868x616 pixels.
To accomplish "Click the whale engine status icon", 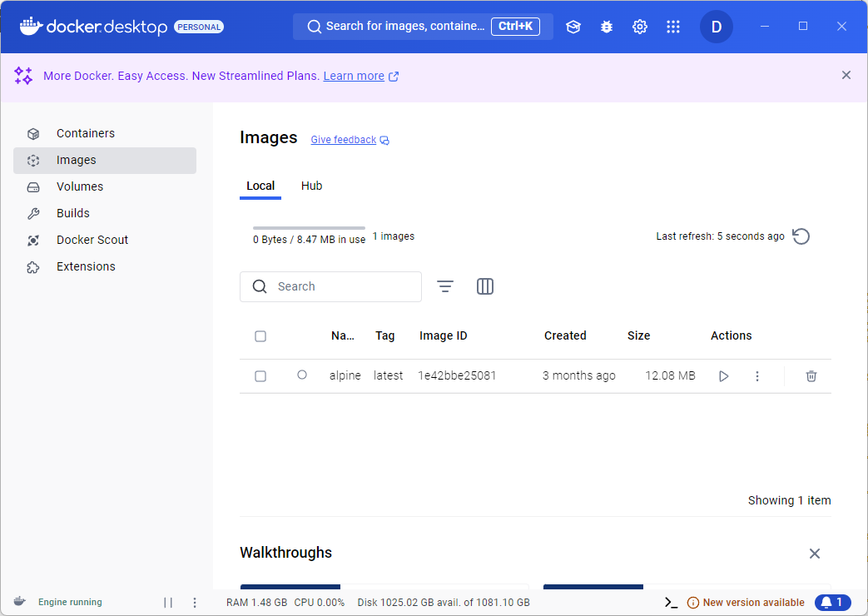I will [19, 602].
